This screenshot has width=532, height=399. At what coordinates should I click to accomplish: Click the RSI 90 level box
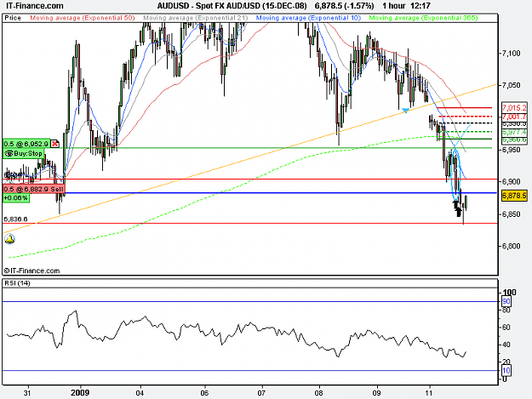point(506,301)
